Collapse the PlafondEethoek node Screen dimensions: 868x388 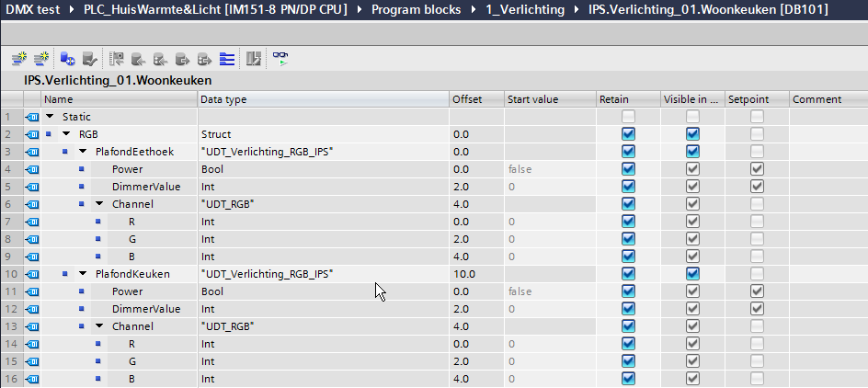(83, 152)
